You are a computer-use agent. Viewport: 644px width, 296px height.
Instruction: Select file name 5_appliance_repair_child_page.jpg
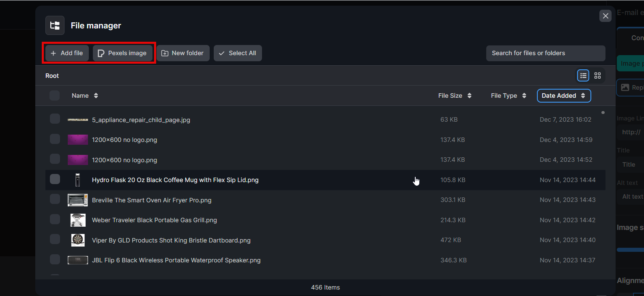coord(141,120)
